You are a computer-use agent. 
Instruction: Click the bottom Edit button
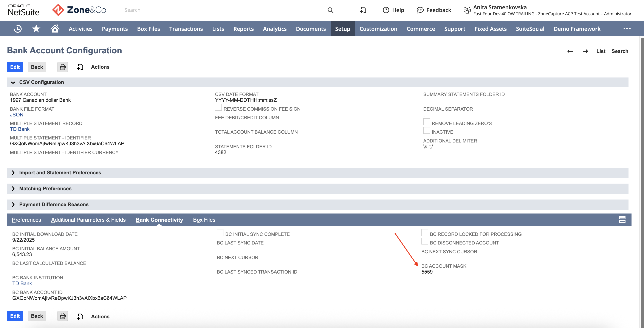pos(15,316)
